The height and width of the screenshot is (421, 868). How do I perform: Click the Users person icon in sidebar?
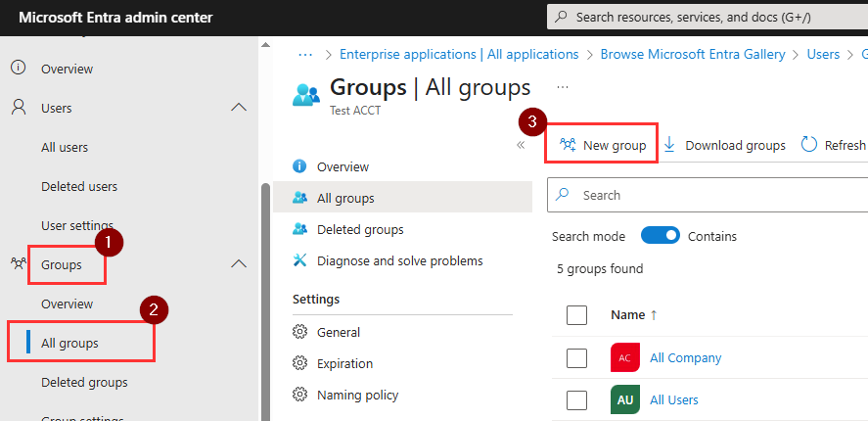[19, 107]
